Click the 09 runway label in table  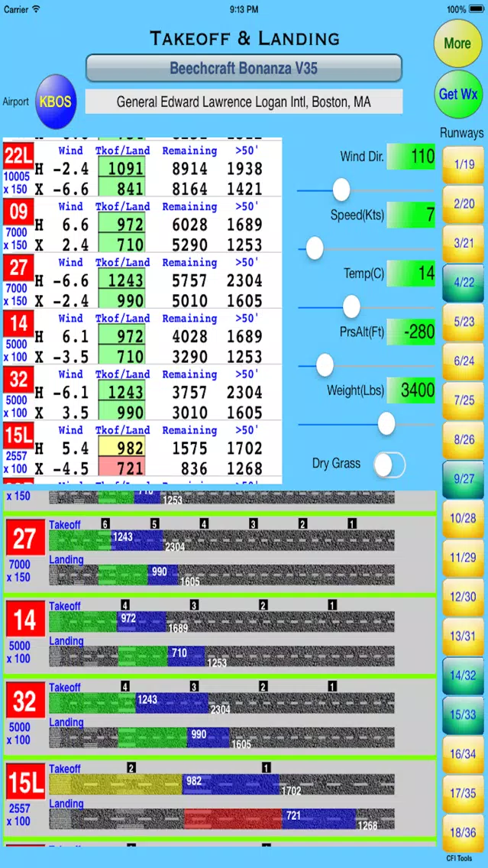(x=19, y=212)
